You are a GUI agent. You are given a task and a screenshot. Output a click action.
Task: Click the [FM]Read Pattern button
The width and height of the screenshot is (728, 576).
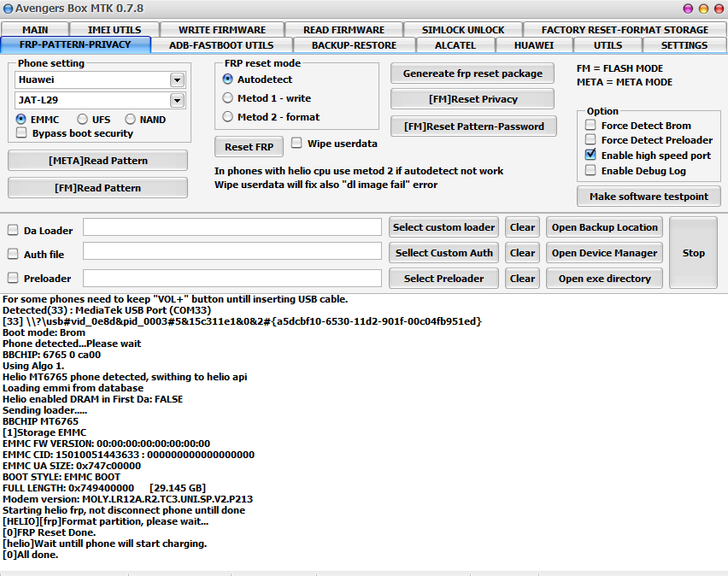[98, 188]
